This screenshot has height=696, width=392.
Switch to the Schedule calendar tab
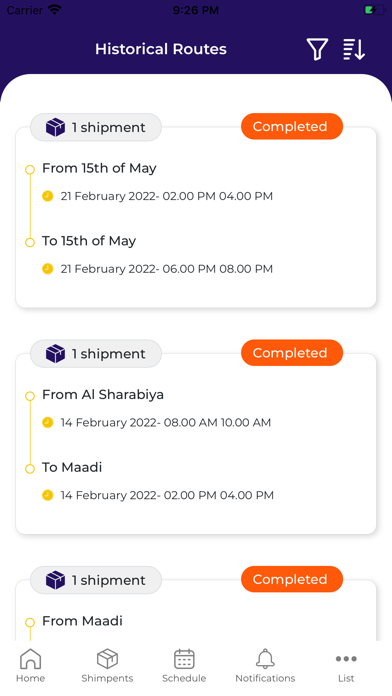(184, 665)
